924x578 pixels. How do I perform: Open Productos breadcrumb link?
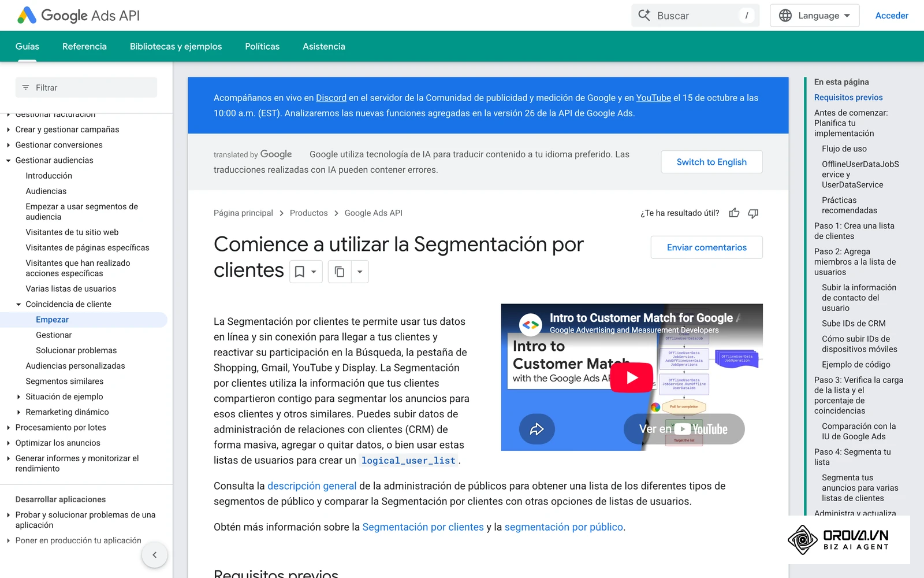point(308,213)
